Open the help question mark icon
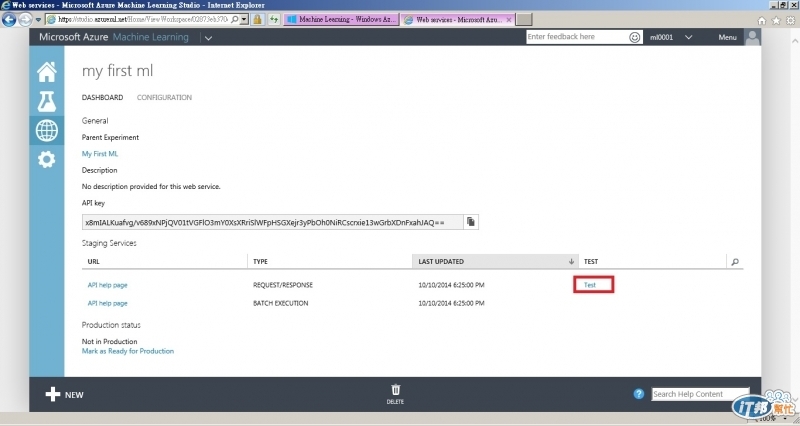800x426 pixels. click(638, 394)
